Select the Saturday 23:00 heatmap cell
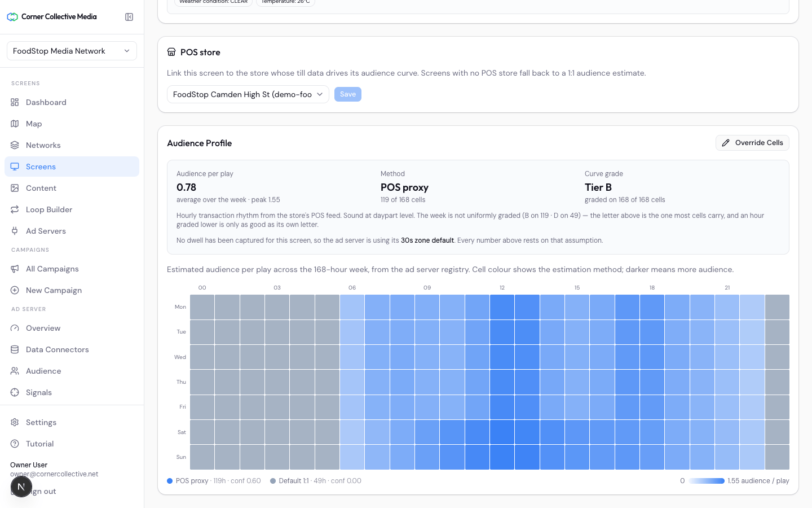This screenshot has width=812, height=508. coord(777,432)
